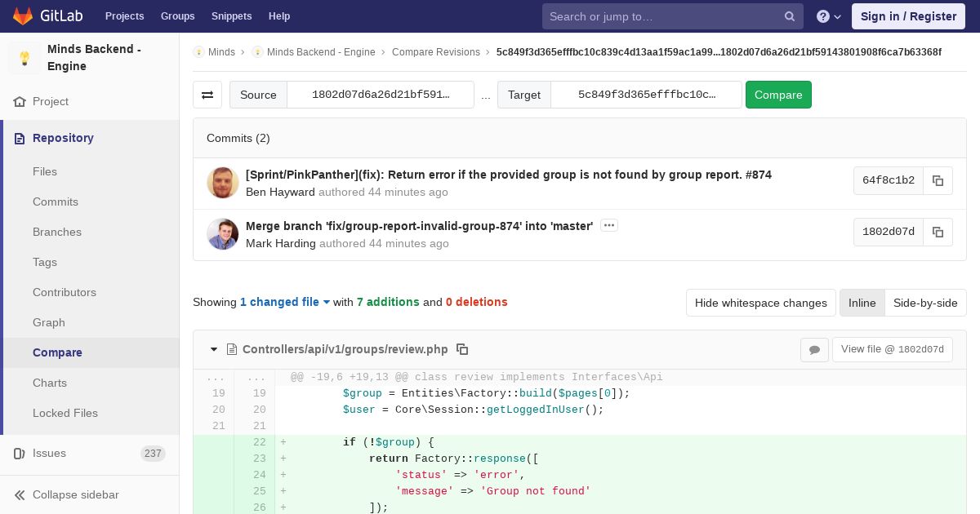The height and width of the screenshot is (514, 980).
Task: Click the Source revision input field
Action: coord(381,95)
